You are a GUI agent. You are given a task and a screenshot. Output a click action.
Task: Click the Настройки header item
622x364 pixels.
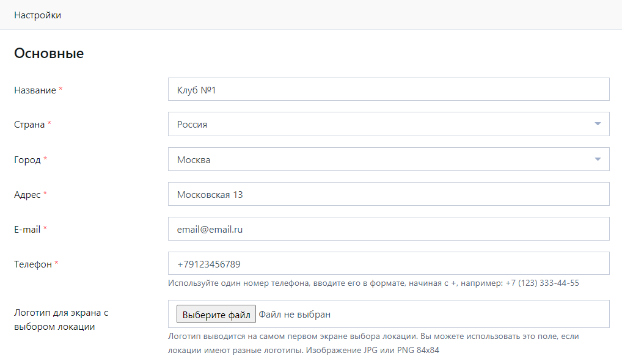[38, 15]
